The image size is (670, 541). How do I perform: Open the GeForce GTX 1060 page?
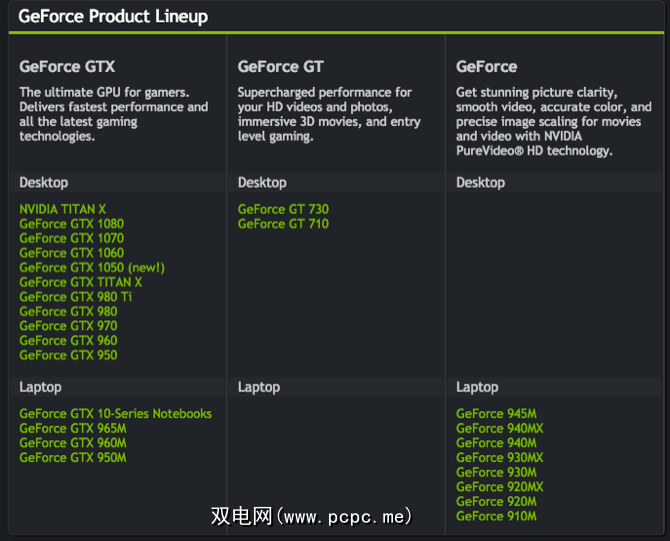pos(71,253)
